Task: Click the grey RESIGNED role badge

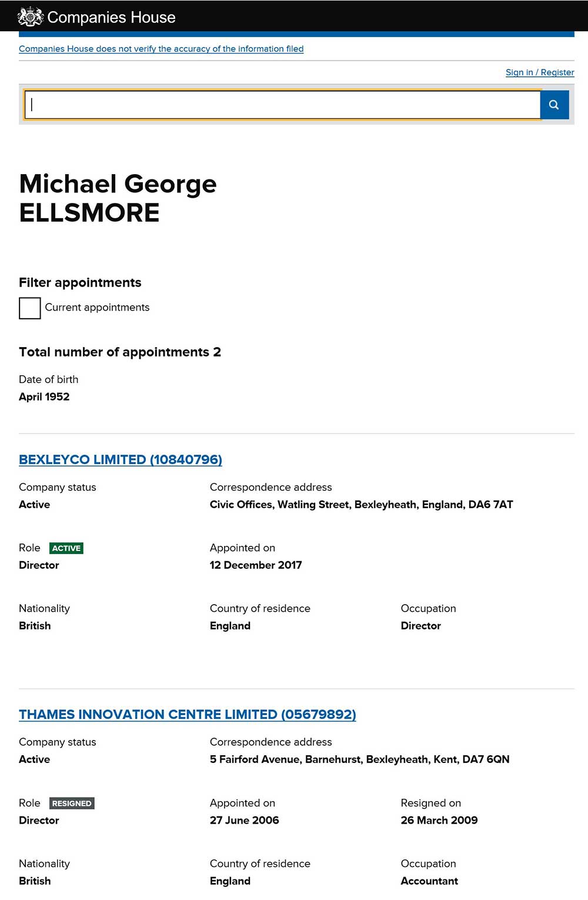Action: point(72,804)
